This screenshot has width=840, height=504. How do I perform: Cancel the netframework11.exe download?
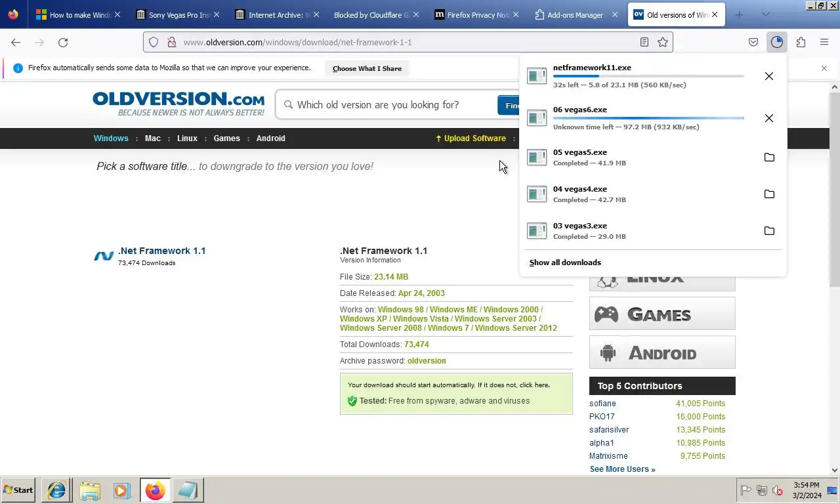(769, 76)
